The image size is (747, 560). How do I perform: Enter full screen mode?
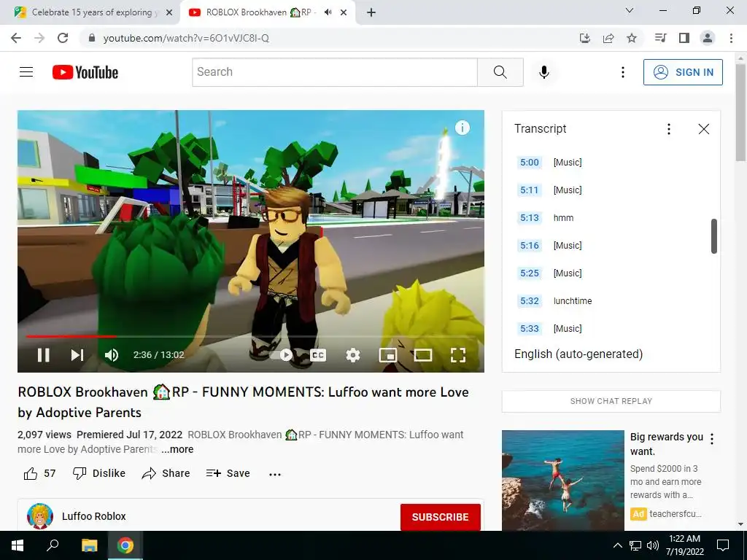point(458,355)
